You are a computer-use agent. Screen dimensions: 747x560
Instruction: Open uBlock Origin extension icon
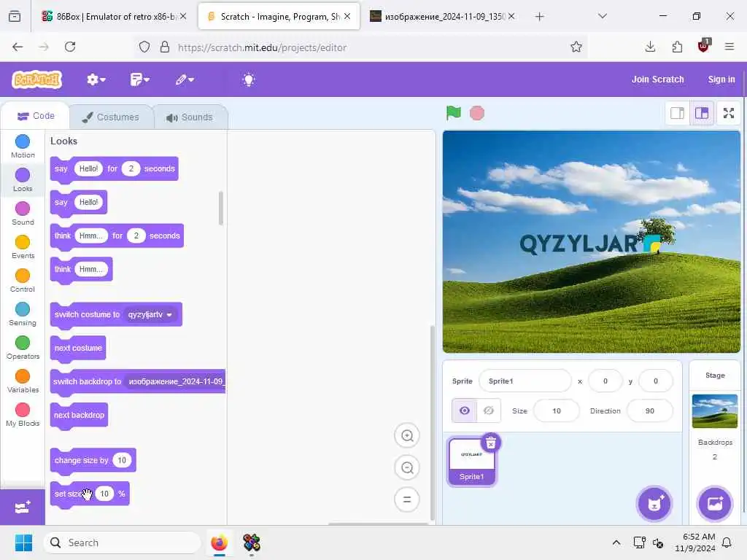704,46
